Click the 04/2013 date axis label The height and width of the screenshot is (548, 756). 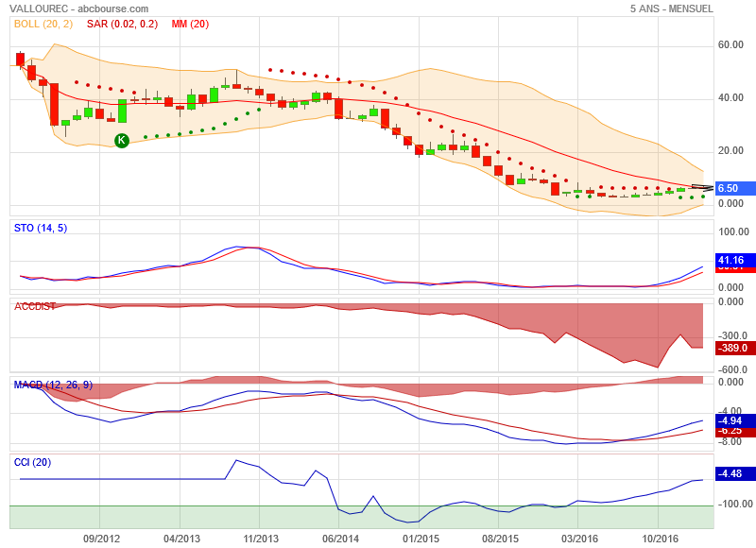(x=181, y=539)
